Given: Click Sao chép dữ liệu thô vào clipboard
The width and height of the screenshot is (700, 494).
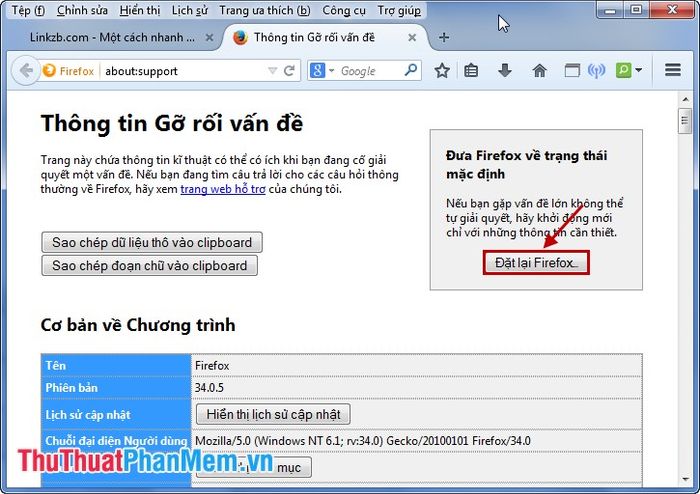Looking at the screenshot, I should point(152,242).
